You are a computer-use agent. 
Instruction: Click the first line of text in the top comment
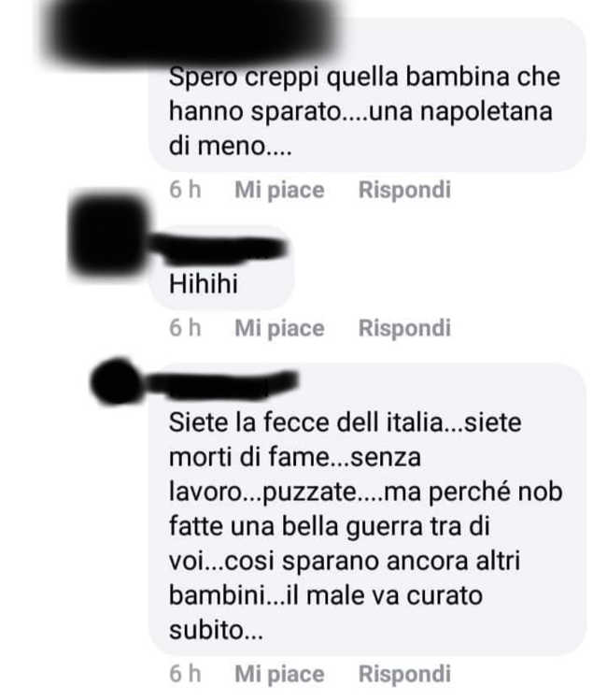coord(364,78)
